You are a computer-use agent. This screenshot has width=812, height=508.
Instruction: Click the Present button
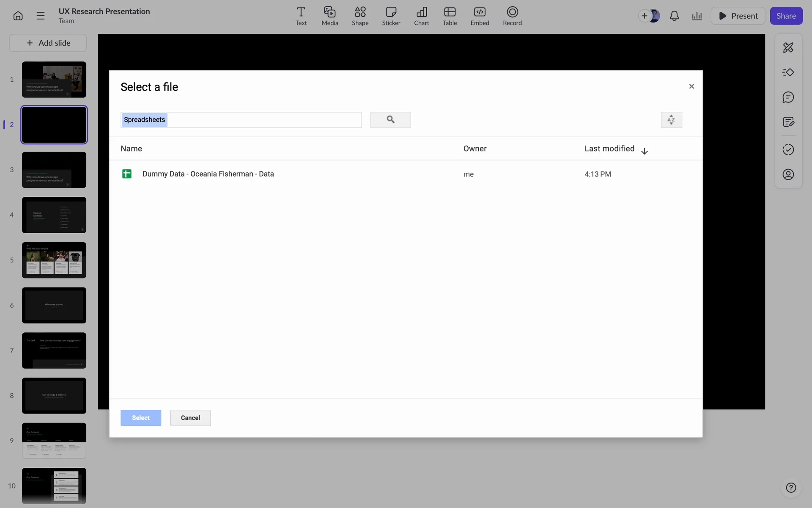coord(738,16)
